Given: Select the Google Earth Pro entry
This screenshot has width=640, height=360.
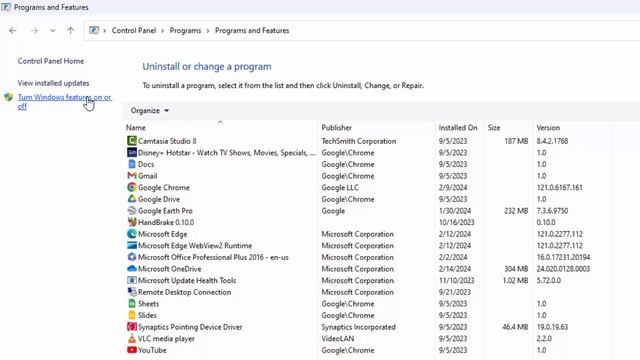Looking at the screenshot, I should pos(165,211).
